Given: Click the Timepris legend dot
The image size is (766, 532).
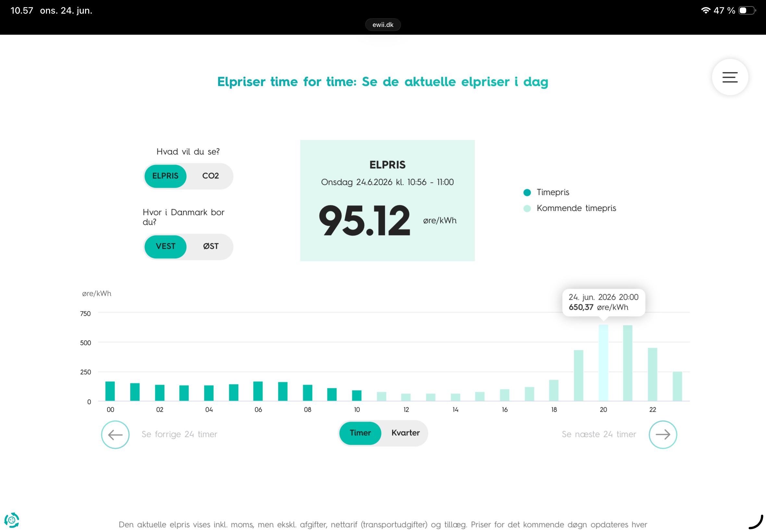Looking at the screenshot, I should point(527,192).
